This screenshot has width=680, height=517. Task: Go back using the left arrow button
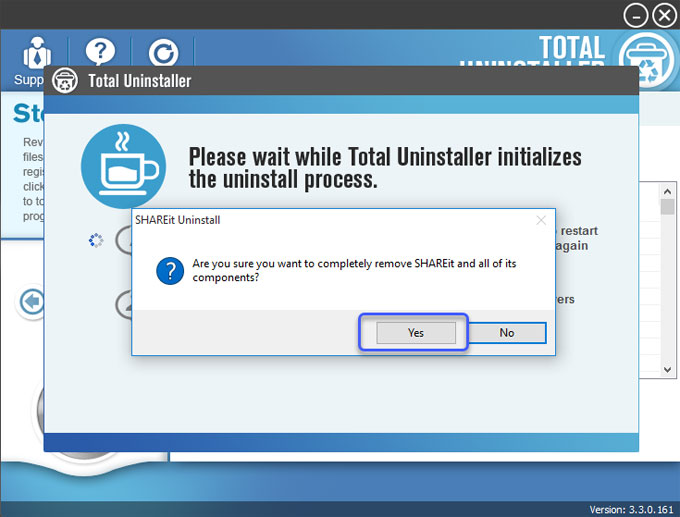31,301
